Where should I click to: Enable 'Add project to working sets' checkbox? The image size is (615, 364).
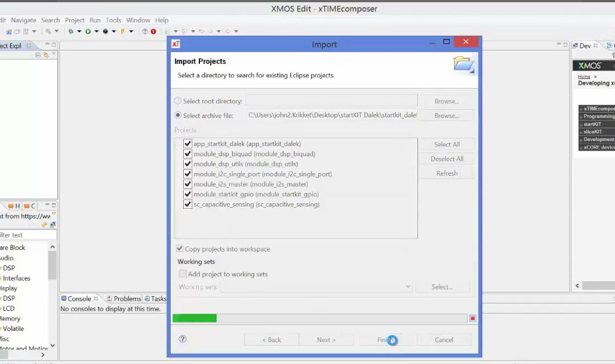tap(183, 274)
